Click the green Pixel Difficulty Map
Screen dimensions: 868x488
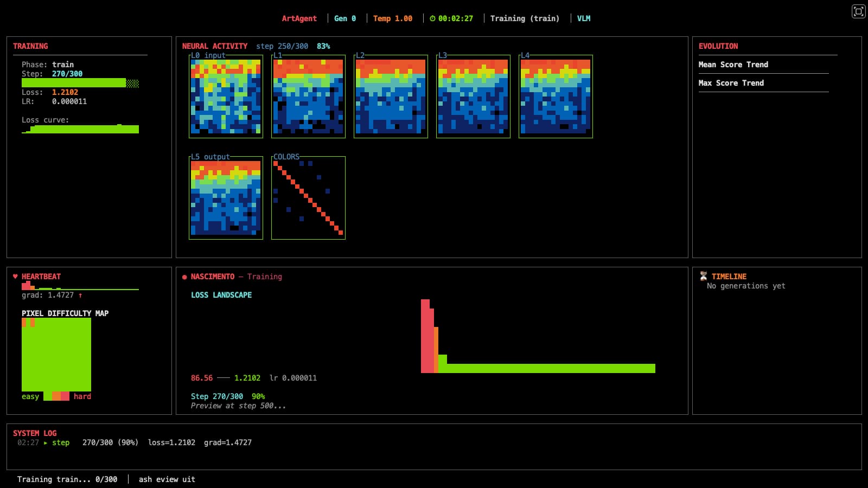(56, 355)
